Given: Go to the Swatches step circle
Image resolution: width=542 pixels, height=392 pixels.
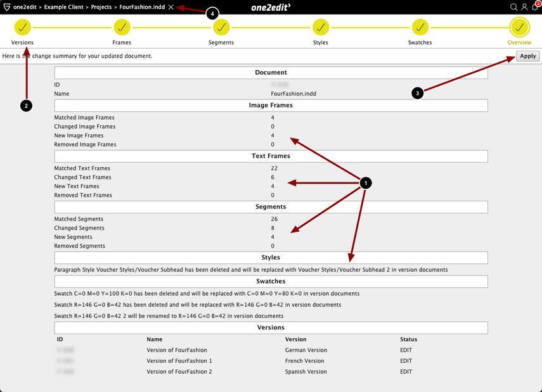Looking at the screenshot, I should pos(420,27).
